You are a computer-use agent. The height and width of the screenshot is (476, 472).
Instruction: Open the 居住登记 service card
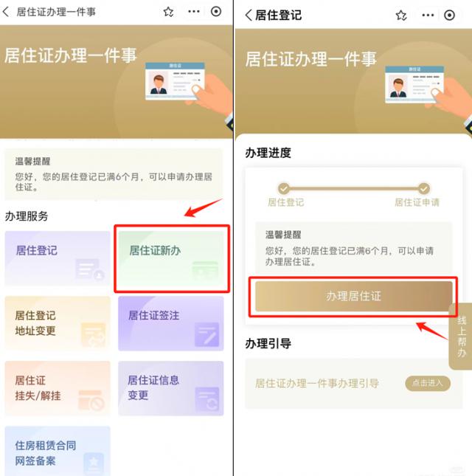[x=58, y=258]
